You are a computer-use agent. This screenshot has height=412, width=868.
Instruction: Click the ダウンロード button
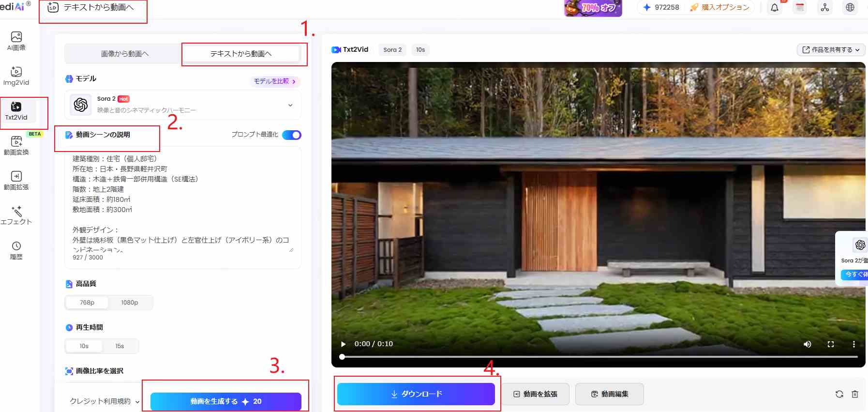416,394
